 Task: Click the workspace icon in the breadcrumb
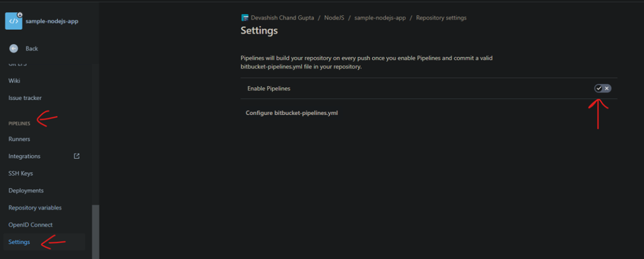point(244,18)
